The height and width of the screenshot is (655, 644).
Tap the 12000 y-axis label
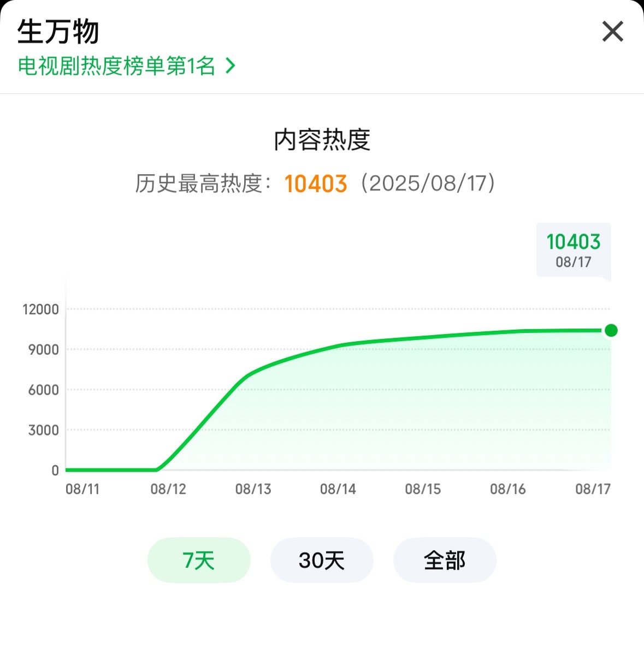[x=40, y=309]
